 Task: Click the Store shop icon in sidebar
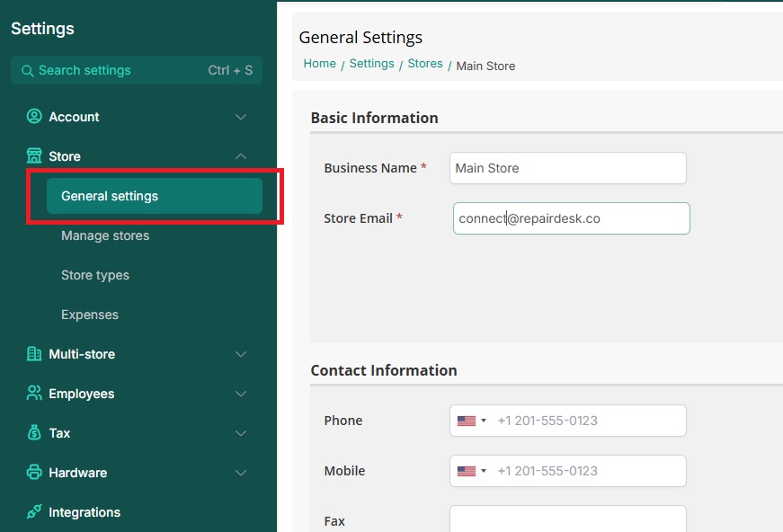pos(34,156)
